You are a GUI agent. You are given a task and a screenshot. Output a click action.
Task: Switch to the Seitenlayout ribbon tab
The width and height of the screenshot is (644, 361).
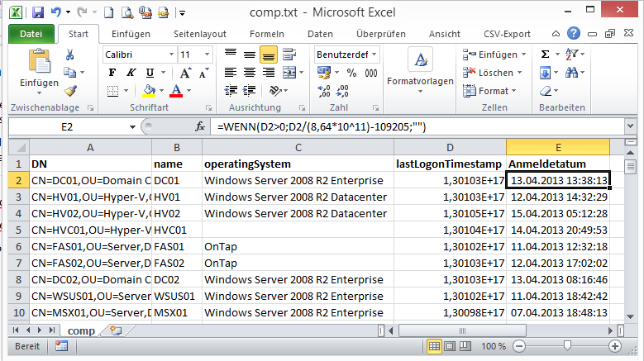pos(199,34)
